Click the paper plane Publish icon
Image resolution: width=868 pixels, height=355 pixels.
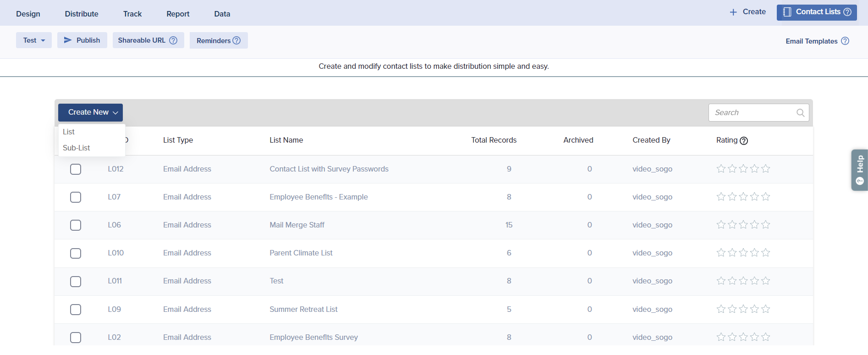pos(68,40)
